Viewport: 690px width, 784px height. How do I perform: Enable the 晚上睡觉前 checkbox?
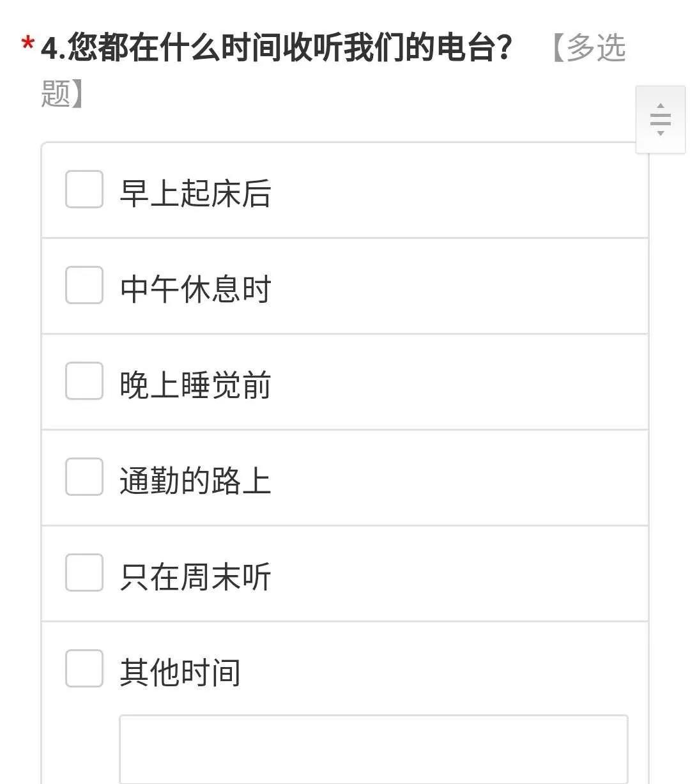84,381
